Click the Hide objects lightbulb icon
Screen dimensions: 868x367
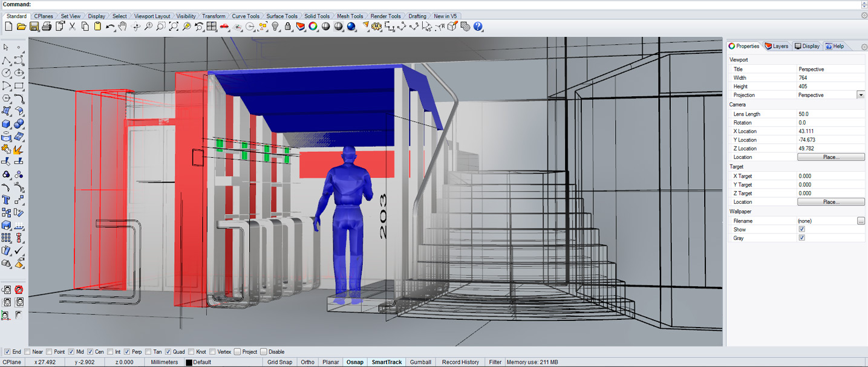point(275,27)
